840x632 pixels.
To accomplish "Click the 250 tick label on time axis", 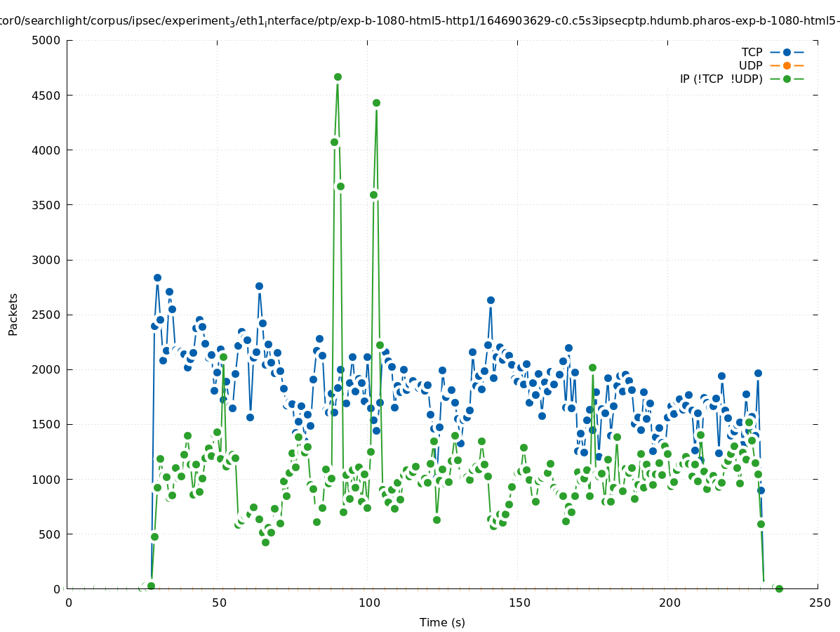I will [819, 603].
